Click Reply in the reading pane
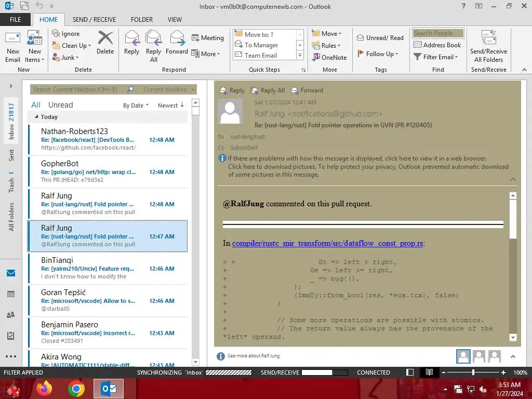Image resolution: width=532 pixels, height=399 pixels. click(x=232, y=90)
